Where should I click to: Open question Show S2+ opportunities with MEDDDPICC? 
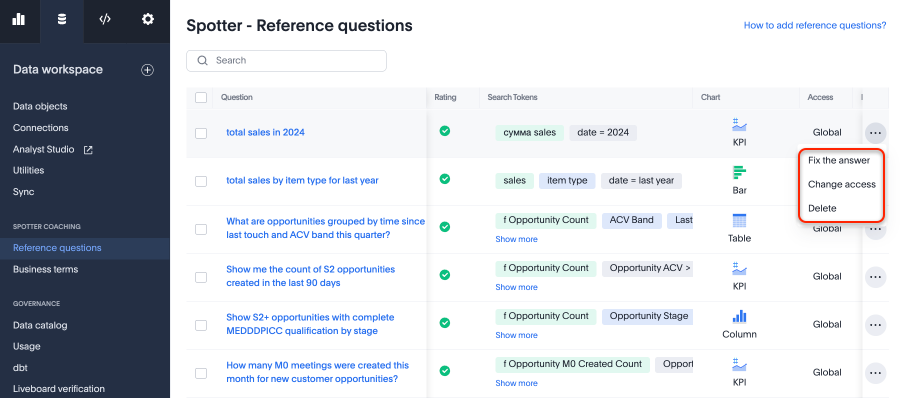[310, 324]
